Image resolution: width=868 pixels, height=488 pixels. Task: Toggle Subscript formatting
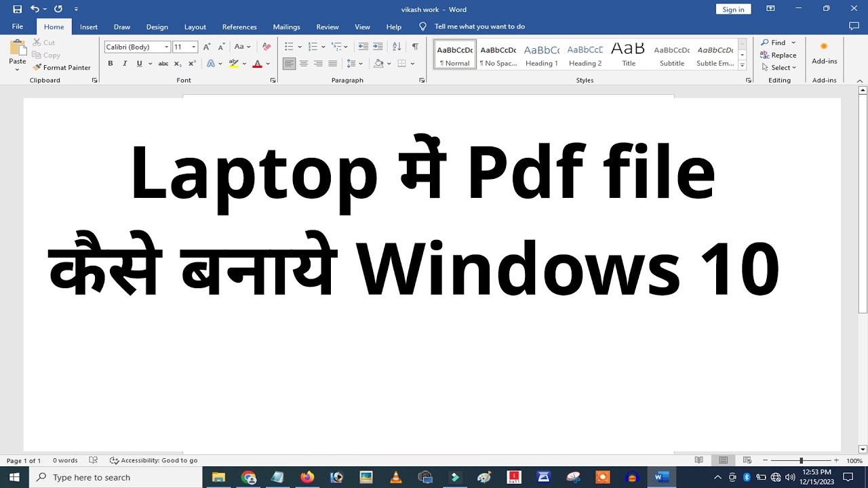click(178, 64)
